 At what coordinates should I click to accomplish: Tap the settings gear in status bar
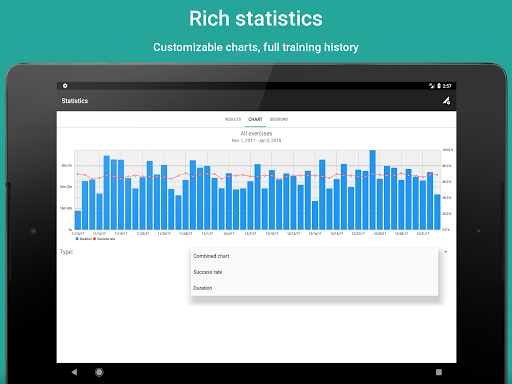65,86
